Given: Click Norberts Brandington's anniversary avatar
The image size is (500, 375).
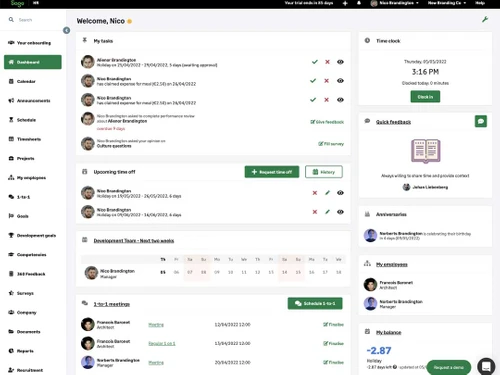Looking at the screenshot, I should [370, 236].
